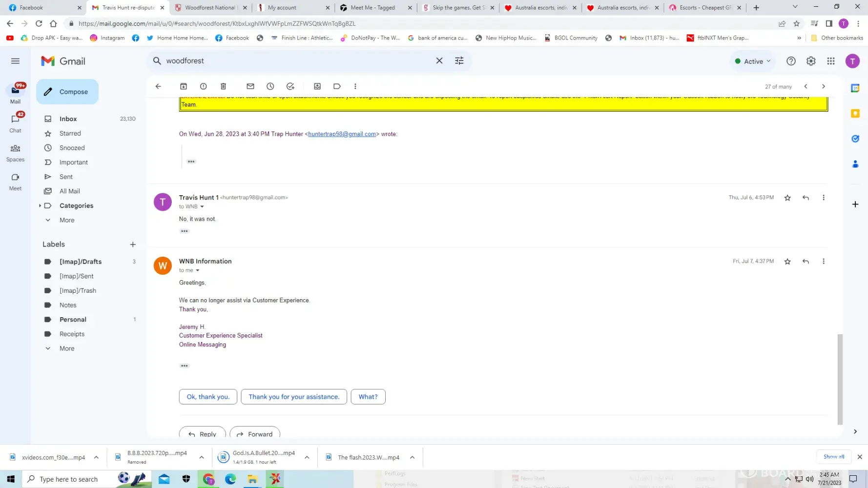Expand the Categories folder in sidebar
This screenshot has width=868, height=488.
pyautogui.click(x=40, y=206)
